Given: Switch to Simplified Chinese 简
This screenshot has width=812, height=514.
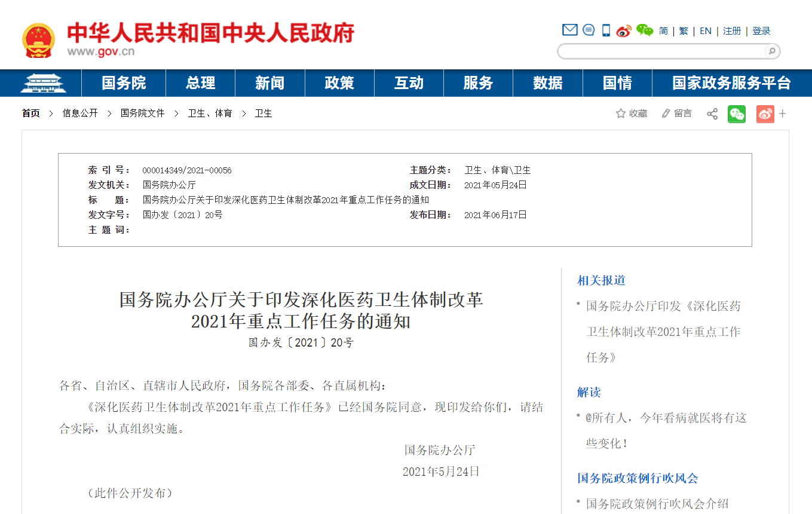Looking at the screenshot, I should point(663,31).
